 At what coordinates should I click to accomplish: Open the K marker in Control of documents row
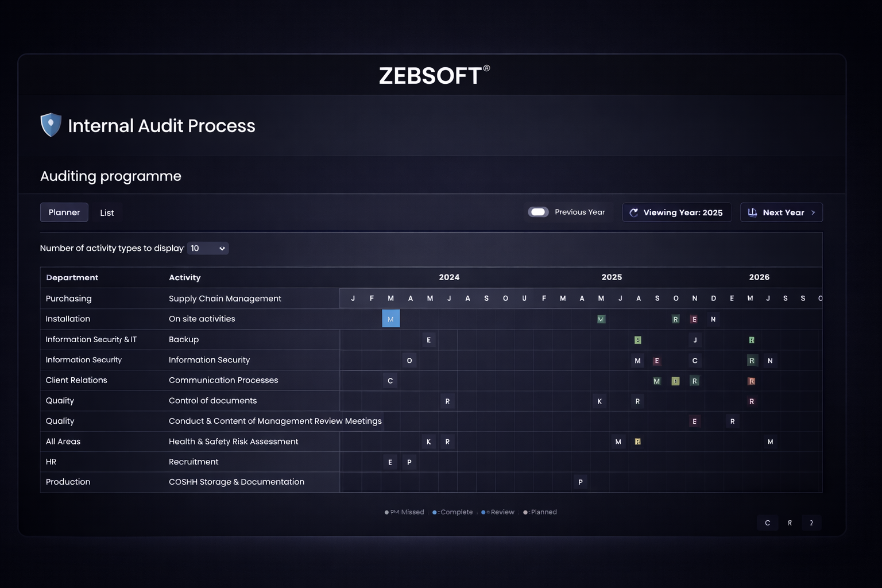(599, 401)
